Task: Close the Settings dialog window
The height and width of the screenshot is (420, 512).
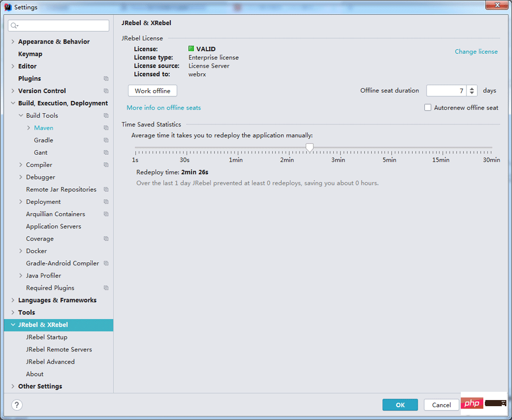Action: 496,5
